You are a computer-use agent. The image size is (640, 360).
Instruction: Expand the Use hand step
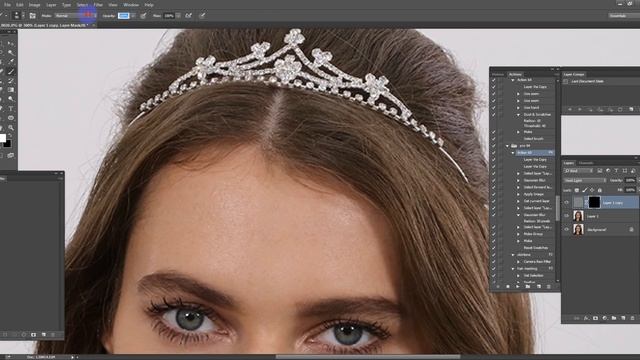(518, 107)
